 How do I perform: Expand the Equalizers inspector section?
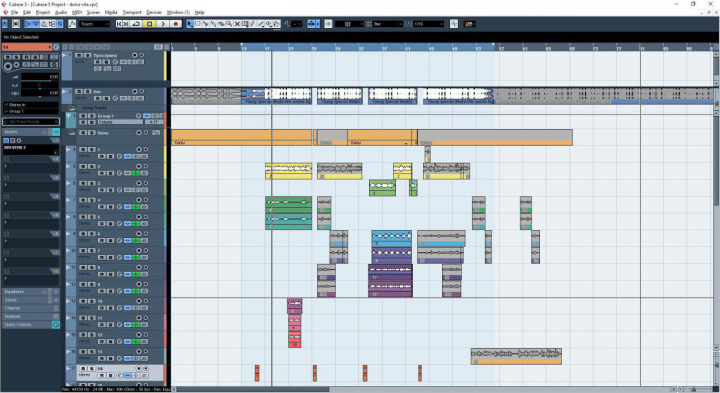click(x=30, y=292)
